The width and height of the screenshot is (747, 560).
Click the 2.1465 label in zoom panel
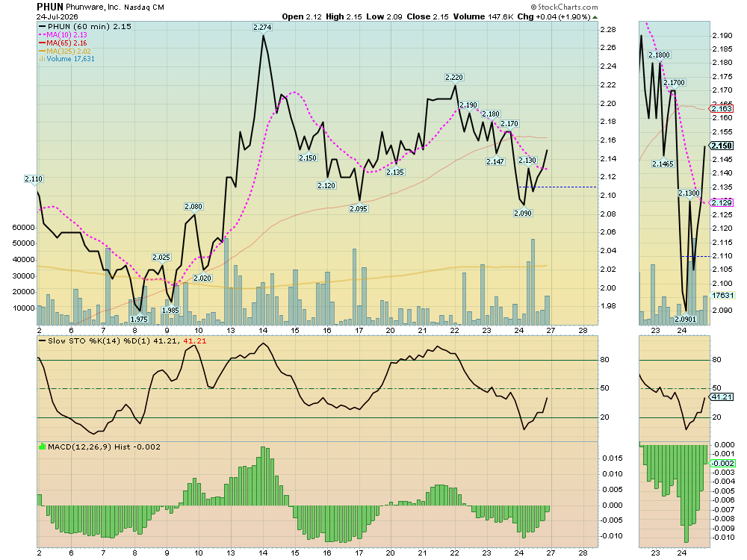pyautogui.click(x=663, y=164)
